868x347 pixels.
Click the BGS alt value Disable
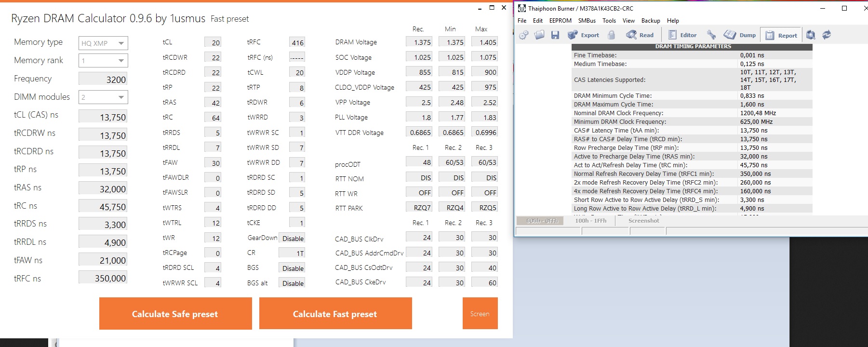pos(292,283)
